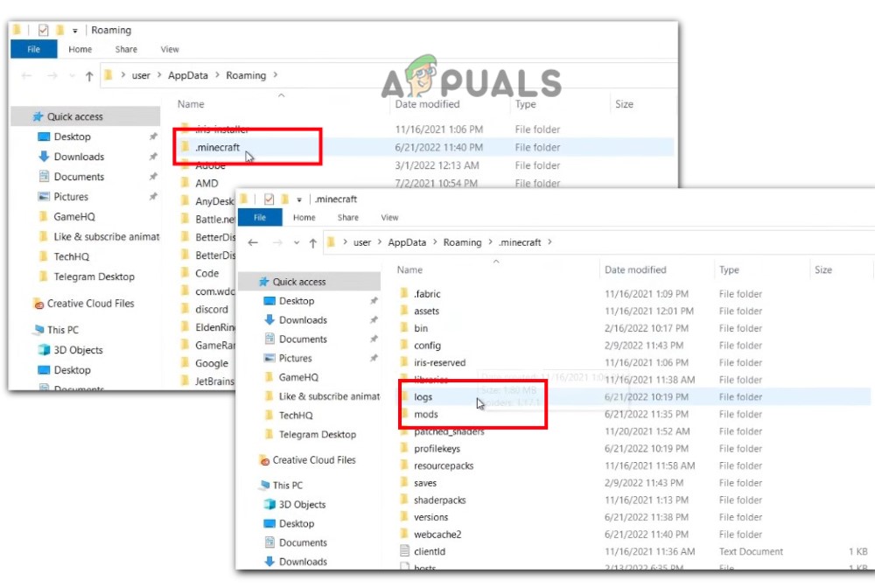Open Creative Cloud Files in Roaming window
This screenshot has width=875, height=588.
[90, 304]
